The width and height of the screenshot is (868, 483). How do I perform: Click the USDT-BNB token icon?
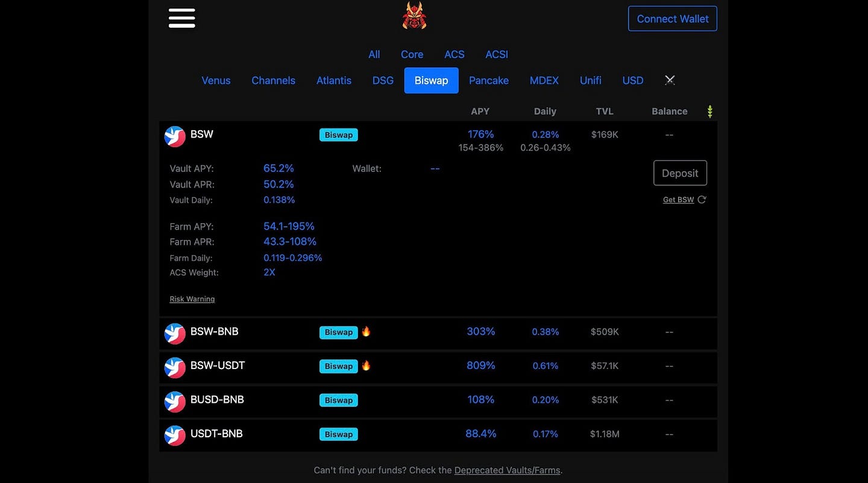[175, 435]
